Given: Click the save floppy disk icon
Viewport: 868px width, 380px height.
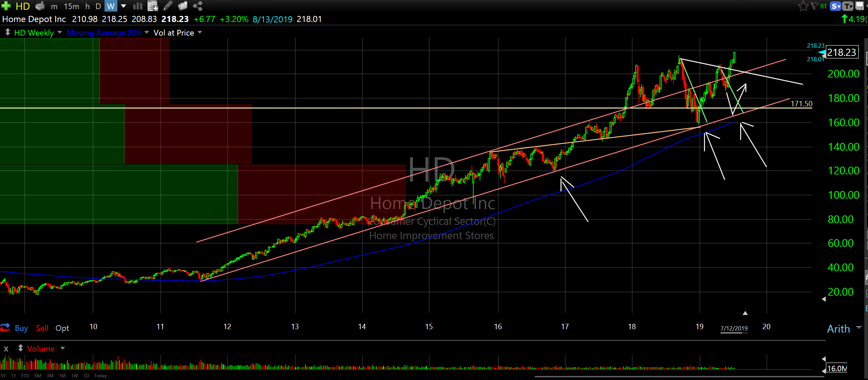Looking at the screenshot, I should [x=860, y=6].
